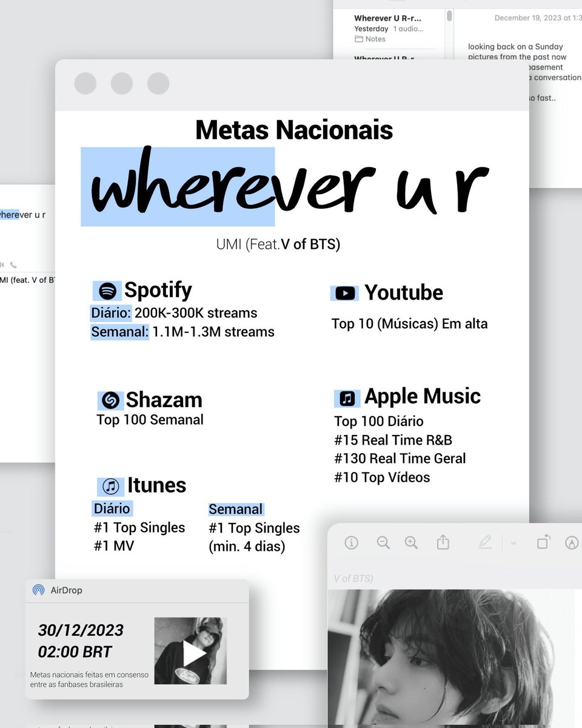582x728 pixels.
Task: Click the "AirDrop" title label
Action: (x=66, y=590)
